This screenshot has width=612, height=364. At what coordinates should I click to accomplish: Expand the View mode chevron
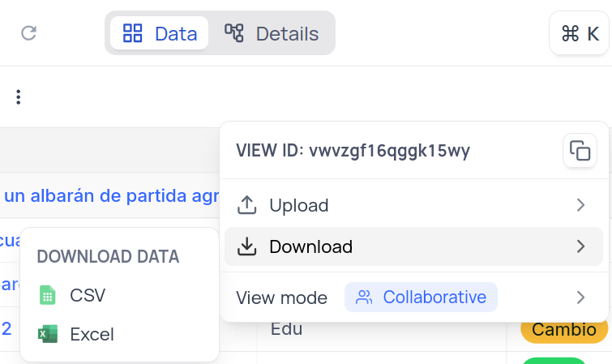click(x=580, y=298)
